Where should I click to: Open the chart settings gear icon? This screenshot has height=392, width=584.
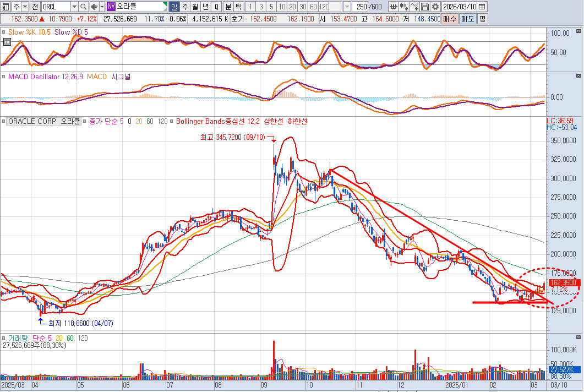tap(435, 7)
